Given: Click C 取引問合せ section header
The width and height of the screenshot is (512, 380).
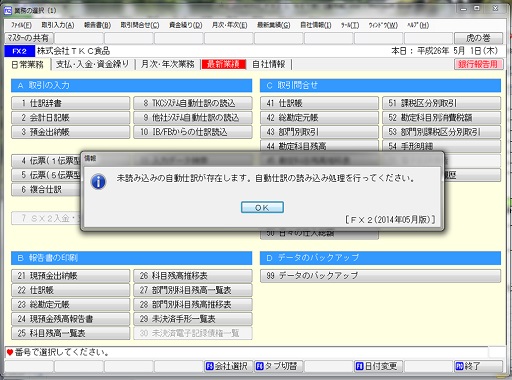Looking at the screenshot, I should pos(380,85).
